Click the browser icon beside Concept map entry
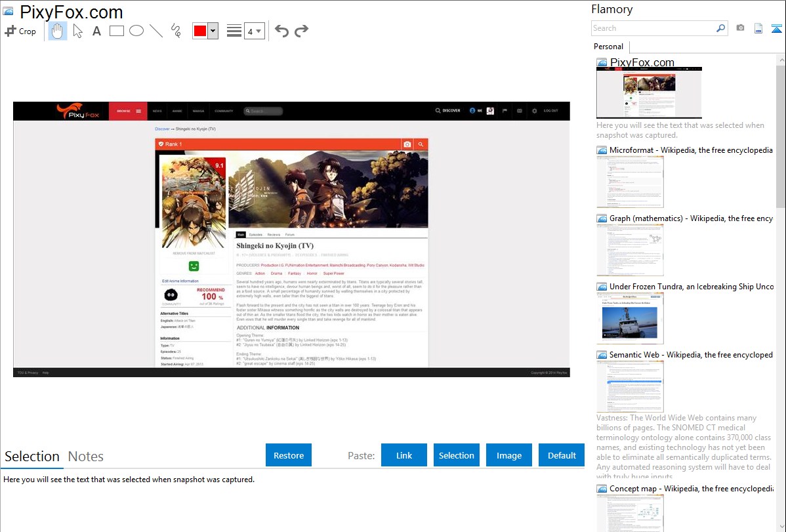The height and width of the screenshot is (532, 786). click(602, 488)
